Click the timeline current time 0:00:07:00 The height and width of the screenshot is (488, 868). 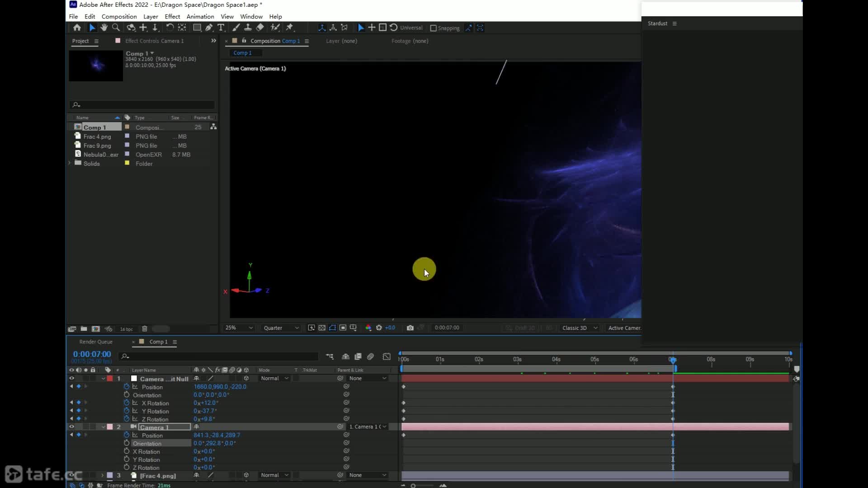[x=92, y=354]
